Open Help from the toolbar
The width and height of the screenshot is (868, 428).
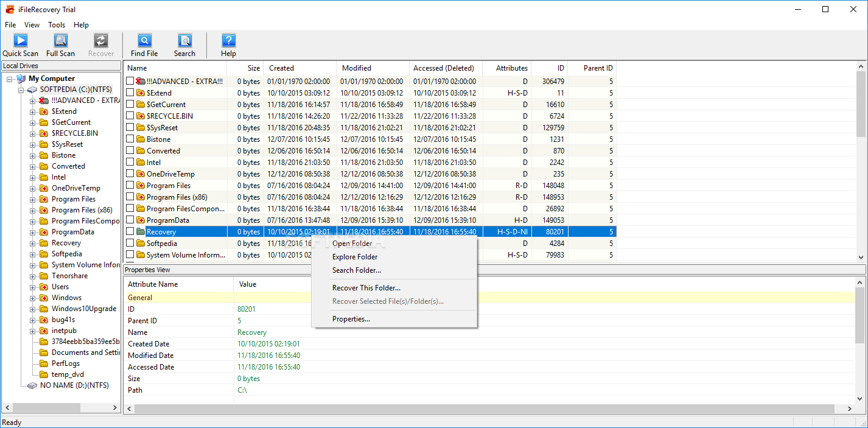pyautogui.click(x=228, y=41)
